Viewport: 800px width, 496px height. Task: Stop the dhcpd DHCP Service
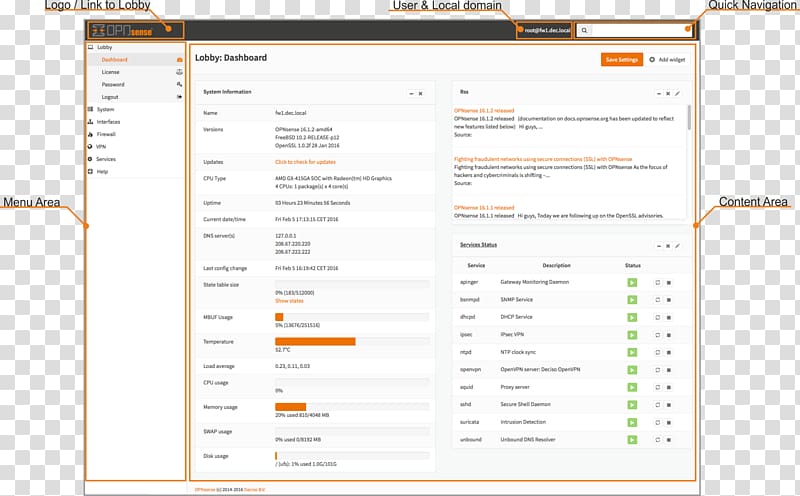[669, 317]
